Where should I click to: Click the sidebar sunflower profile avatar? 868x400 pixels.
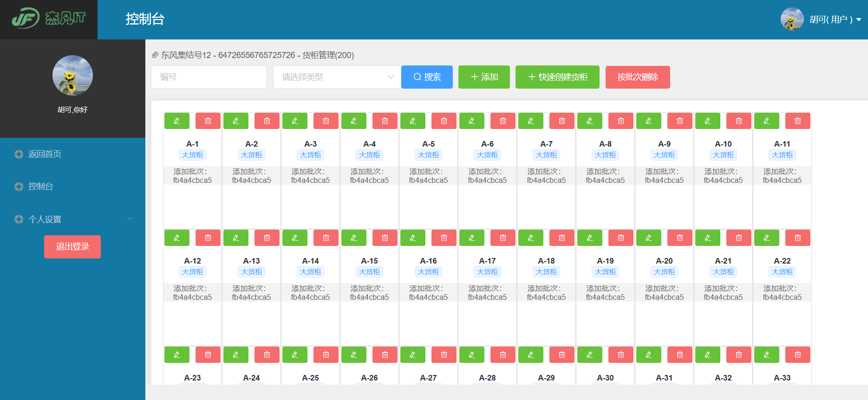pyautogui.click(x=72, y=76)
